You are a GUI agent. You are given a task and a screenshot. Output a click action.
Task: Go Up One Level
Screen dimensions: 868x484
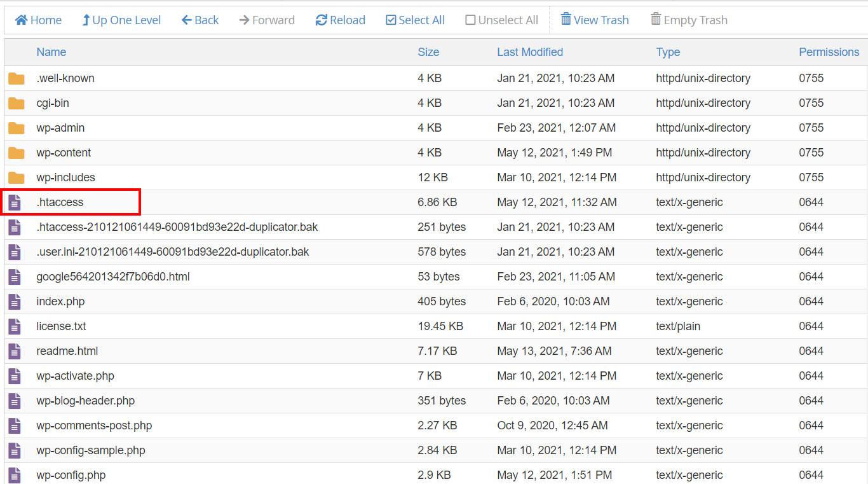click(121, 20)
